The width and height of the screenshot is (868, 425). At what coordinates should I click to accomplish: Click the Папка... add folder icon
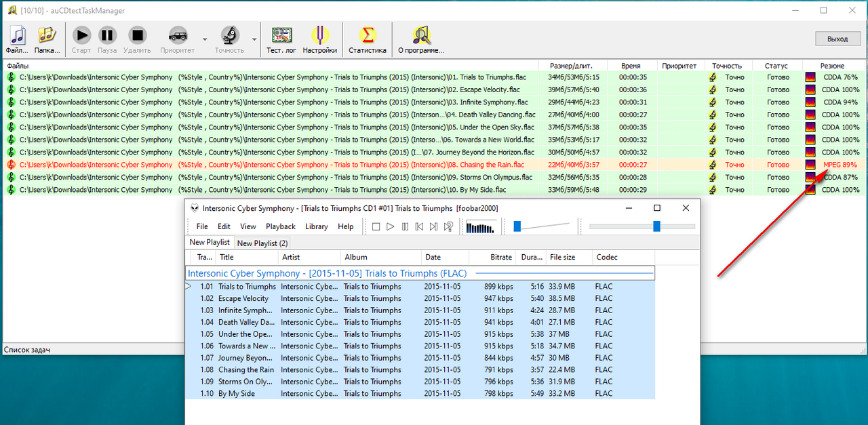47,35
